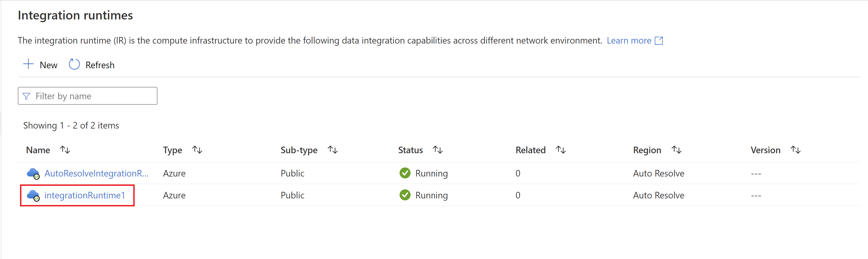Click the green Running status icon for integrationRuntime1

pyautogui.click(x=405, y=195)
